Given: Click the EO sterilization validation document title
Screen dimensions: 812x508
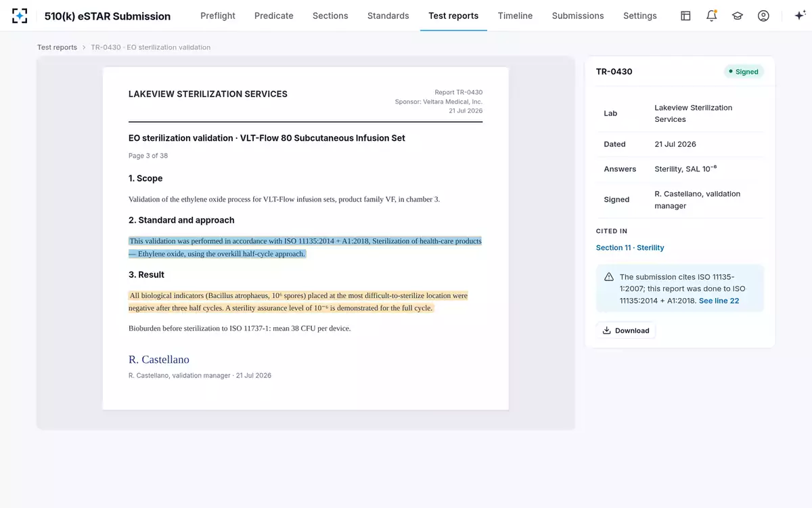Looking at the screenshot, I should (267, 138).
